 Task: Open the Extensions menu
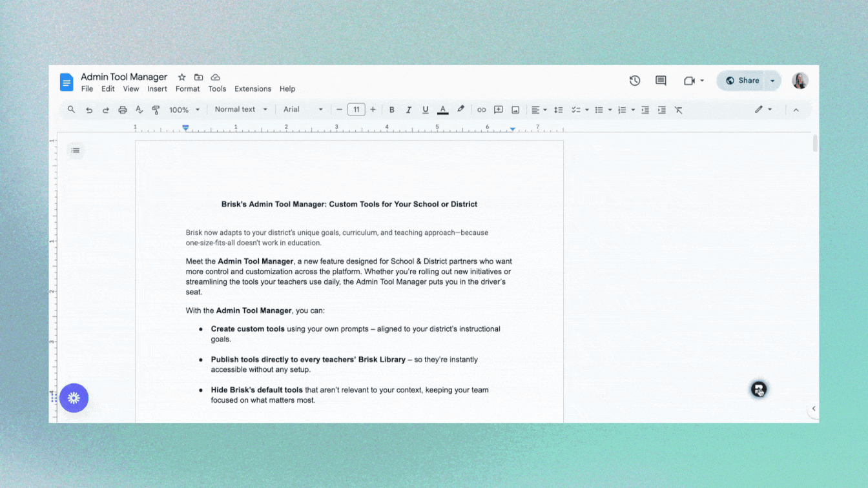coord(253,89)
